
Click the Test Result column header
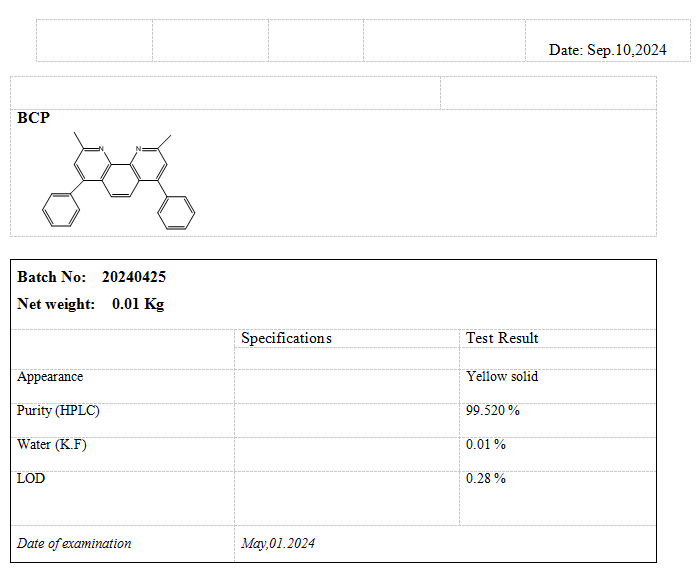click(x=502, y=338)
